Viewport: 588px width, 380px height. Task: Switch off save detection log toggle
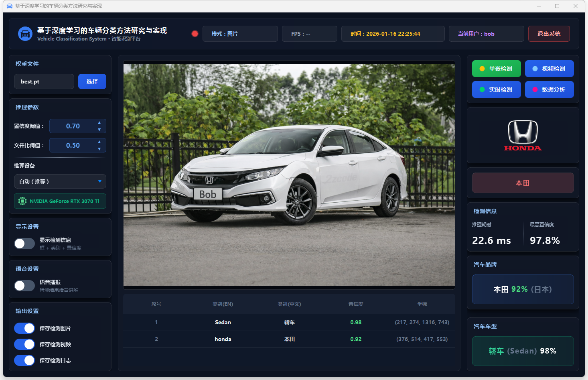pyautogui.click(x=24, y=360)
